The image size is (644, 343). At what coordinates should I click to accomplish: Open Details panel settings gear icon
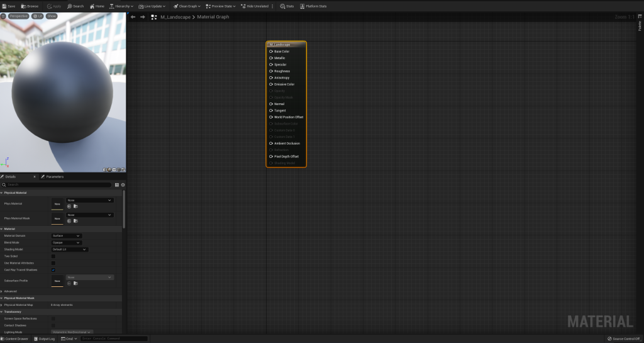[x=123, y=185]
